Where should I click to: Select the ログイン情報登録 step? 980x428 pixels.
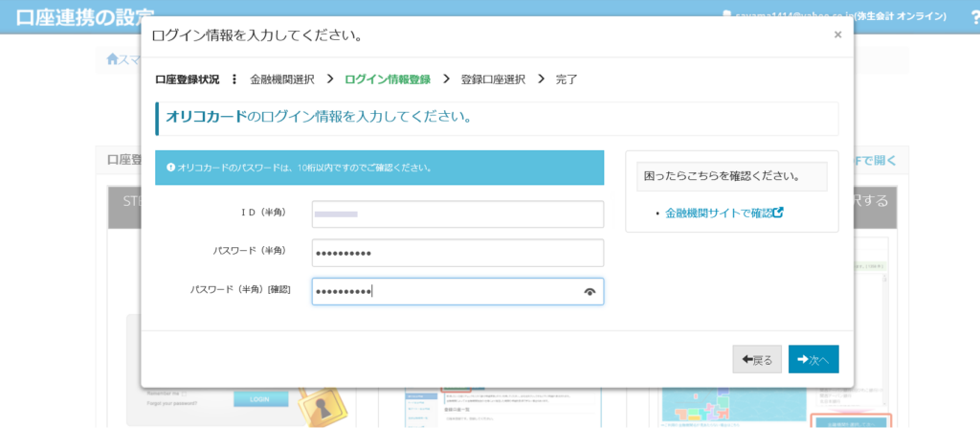[387, 79]
